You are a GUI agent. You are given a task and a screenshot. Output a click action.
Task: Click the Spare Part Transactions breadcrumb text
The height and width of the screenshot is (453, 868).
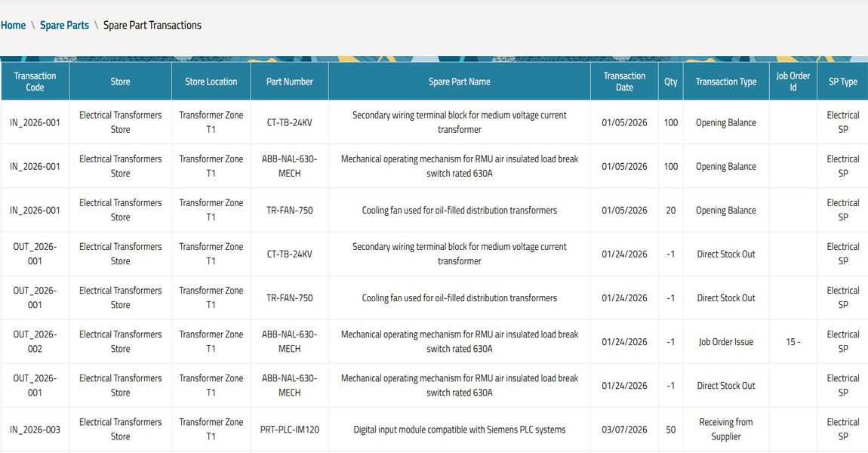[152, 26]
